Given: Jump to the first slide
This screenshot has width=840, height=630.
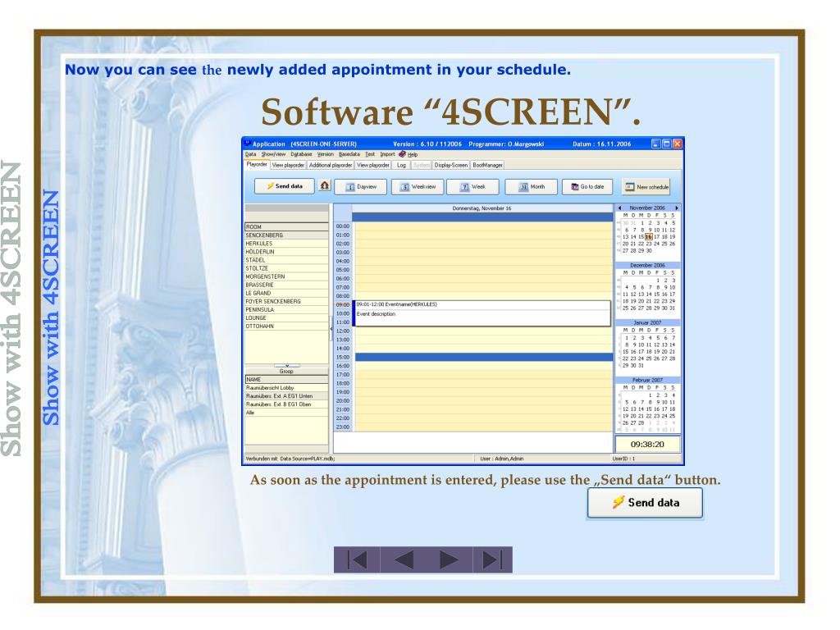Looking at the screenshot, I should [357, 559].
